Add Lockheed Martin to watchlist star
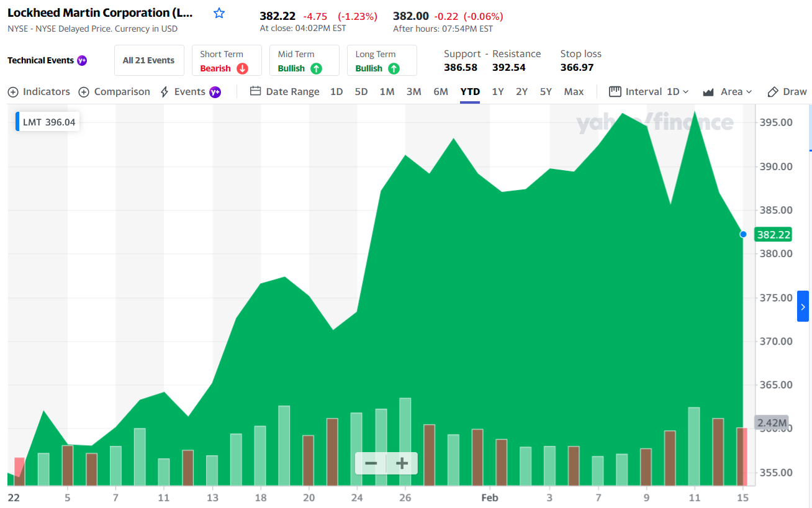The width and height of the screenshot is (812, 508). click(x=219, y=13)
